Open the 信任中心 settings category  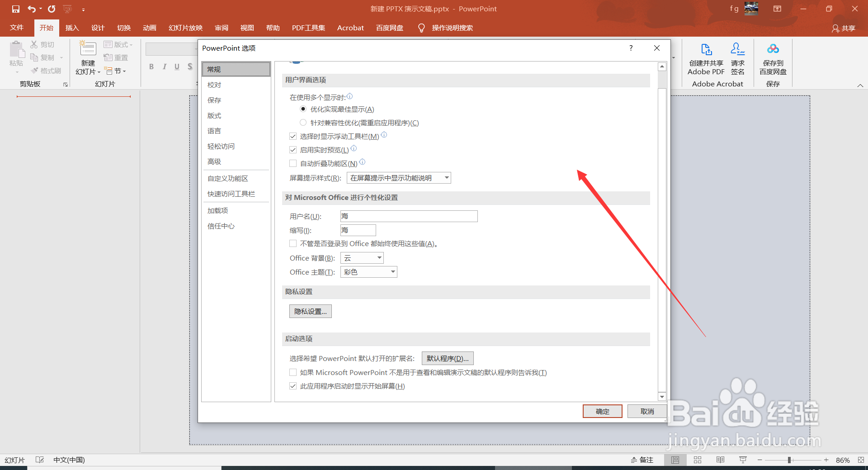point(221,226)
